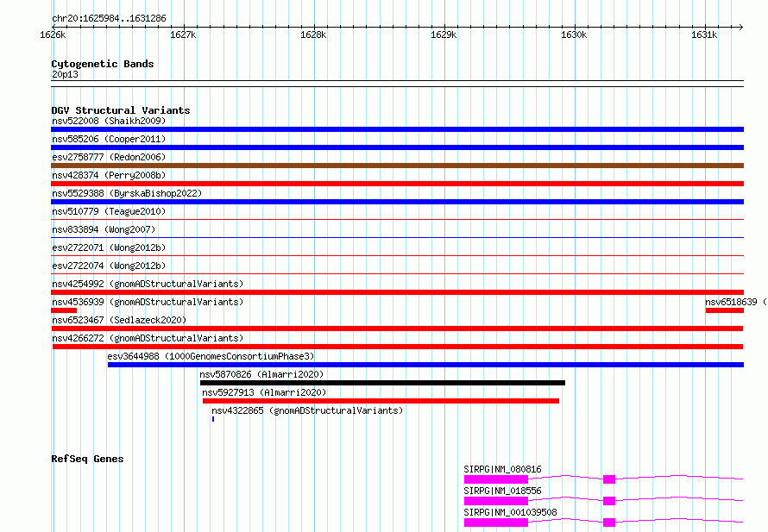Screen dimensions: 768x532
Task: Select the large exon of SIRPG|NM_001039508
Action: point(496,523)
